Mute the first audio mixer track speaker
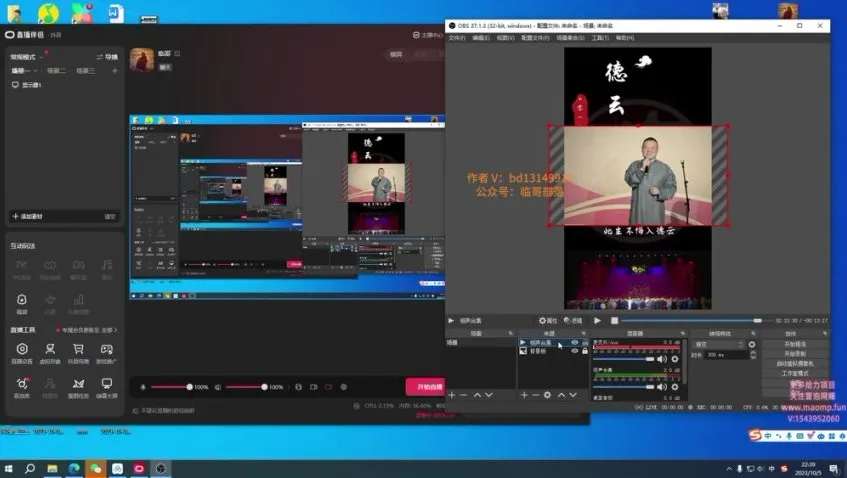 pyautogui.click(x=662, y=359)
